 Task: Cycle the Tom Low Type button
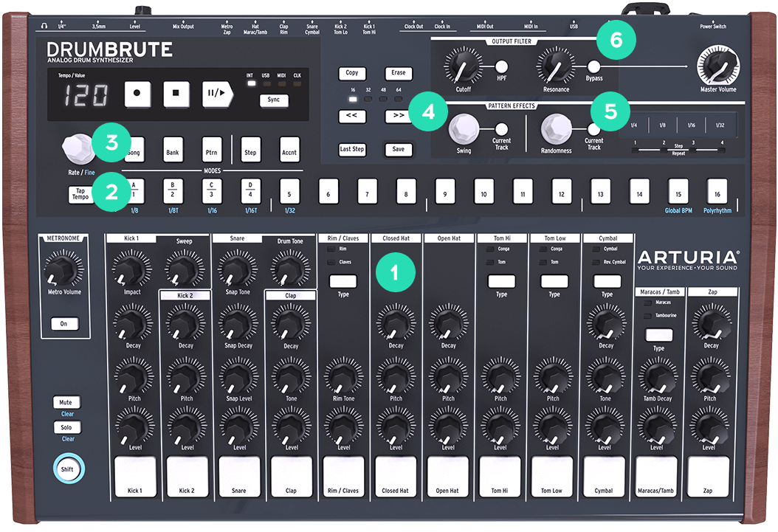[554, 282]
